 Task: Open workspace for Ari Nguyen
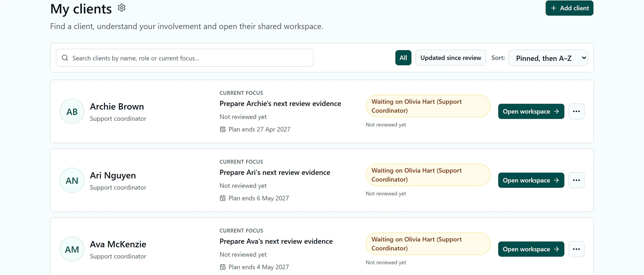click(531, 180)
